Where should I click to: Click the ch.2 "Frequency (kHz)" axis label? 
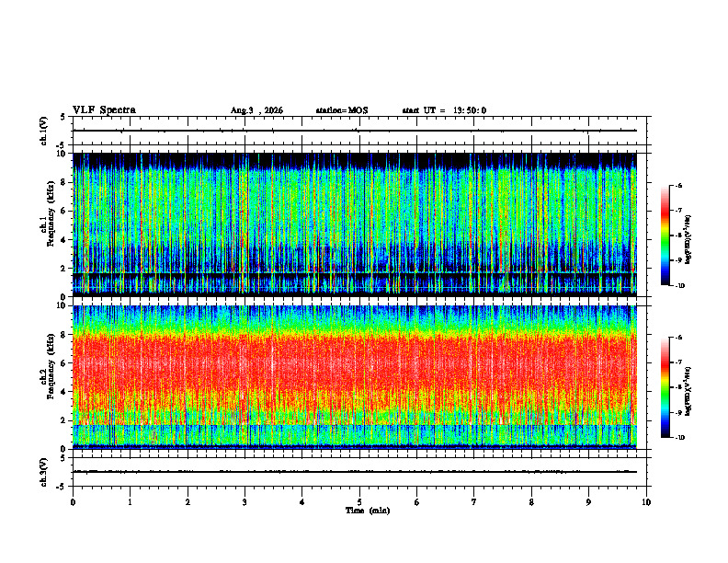(x=51, y=366)
